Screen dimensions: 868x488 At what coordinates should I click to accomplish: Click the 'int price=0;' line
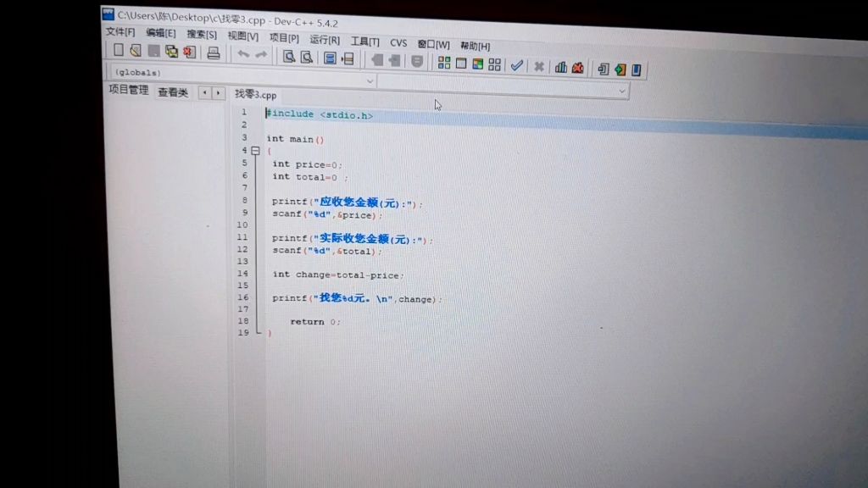(x=307, y=164)
